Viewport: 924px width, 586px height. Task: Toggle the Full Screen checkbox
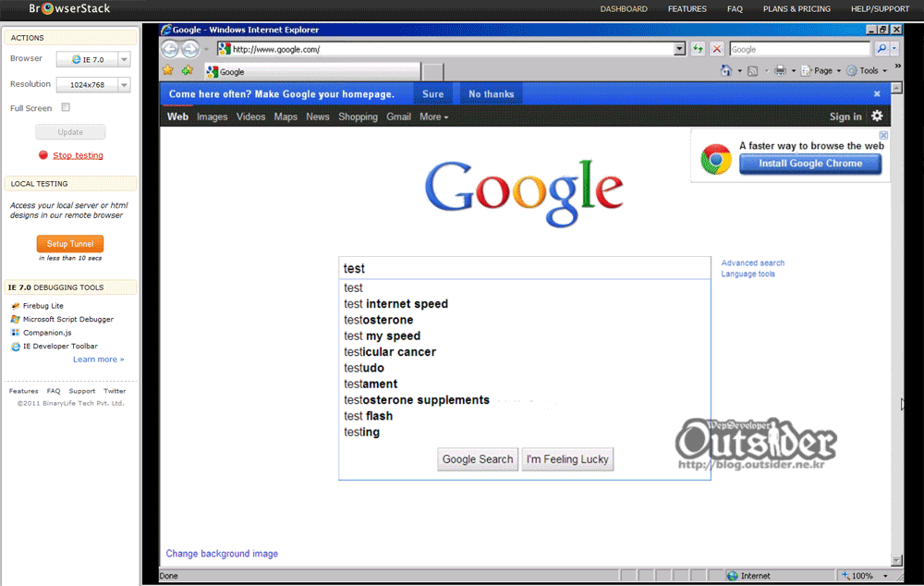[66, 107]
